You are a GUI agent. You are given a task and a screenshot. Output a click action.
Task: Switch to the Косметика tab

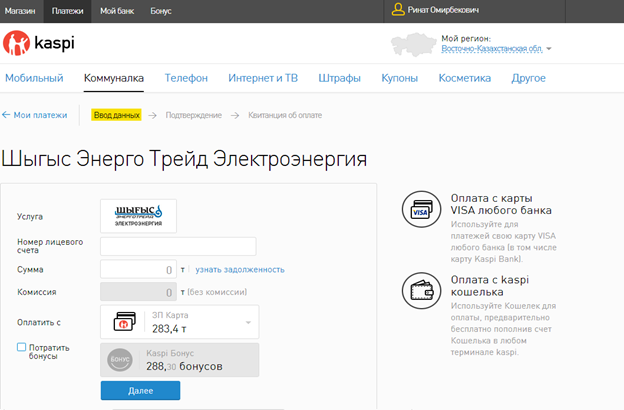click(x=465, y=78)
